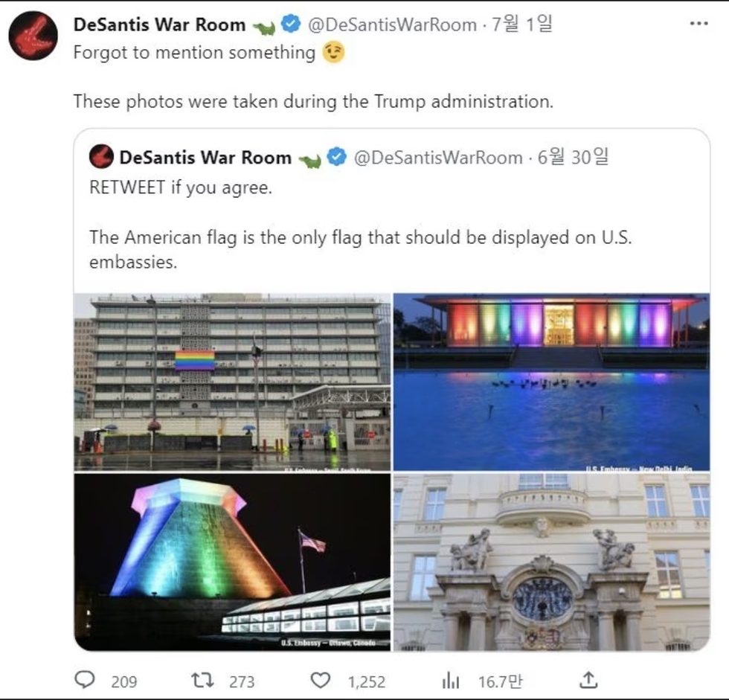Click the 1,252 likes count
This screenshot has width=729, height=700.
pyautogui.click(x=367, y=682)
